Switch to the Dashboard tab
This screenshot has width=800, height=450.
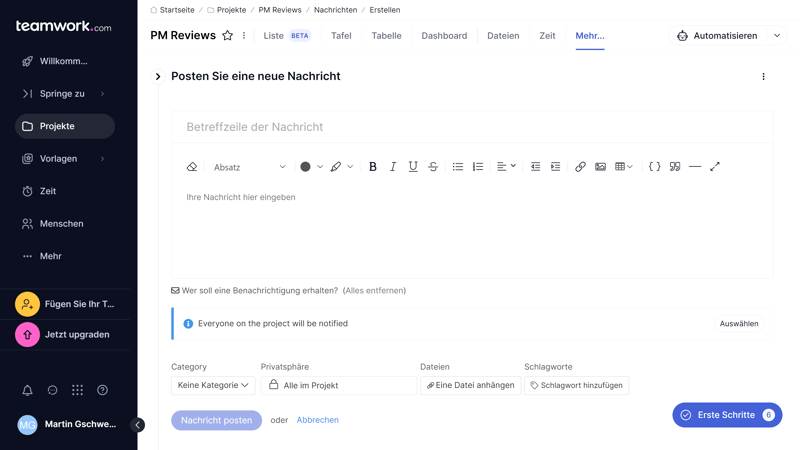[444, 36]
